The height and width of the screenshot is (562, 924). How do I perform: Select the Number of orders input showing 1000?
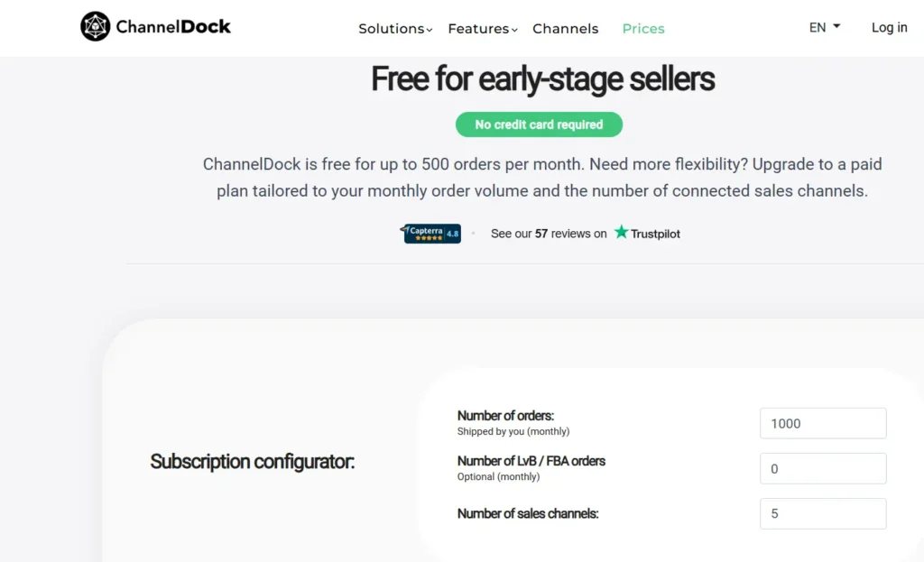(x=822, y=422)
